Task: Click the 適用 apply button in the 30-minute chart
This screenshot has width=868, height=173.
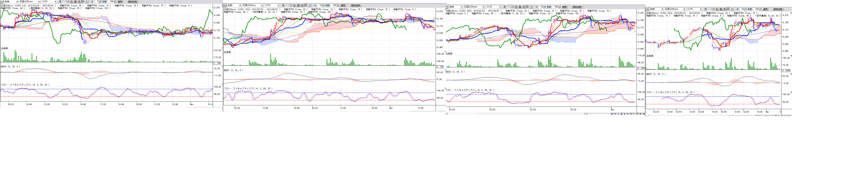Action: coord(564,7)
